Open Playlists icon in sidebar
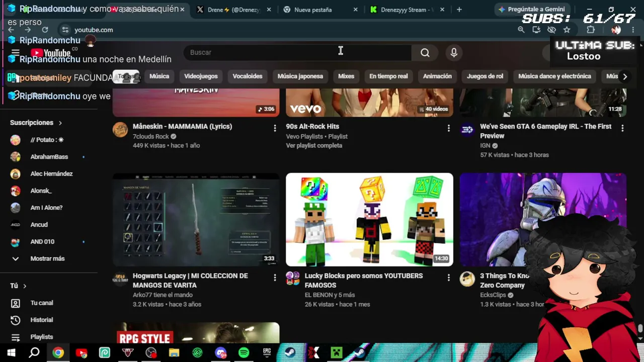The height and width of the screenshot is (362, 644). (x=16, y=337)
